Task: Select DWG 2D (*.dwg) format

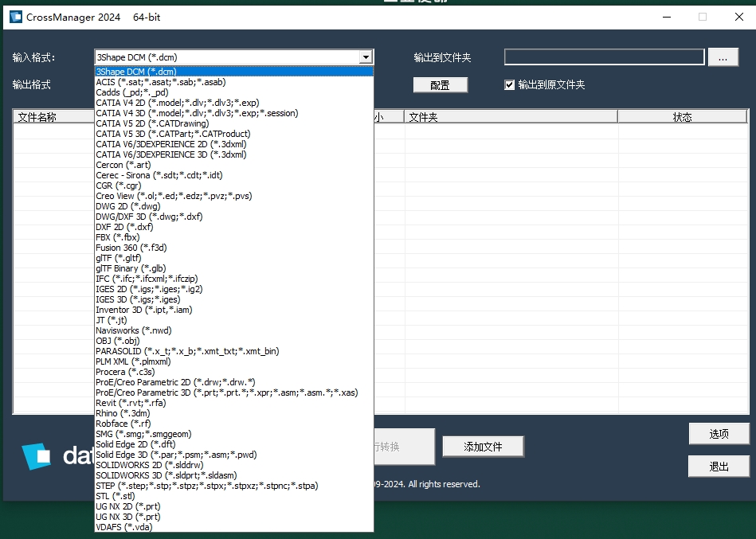Action: pos(127,206)
